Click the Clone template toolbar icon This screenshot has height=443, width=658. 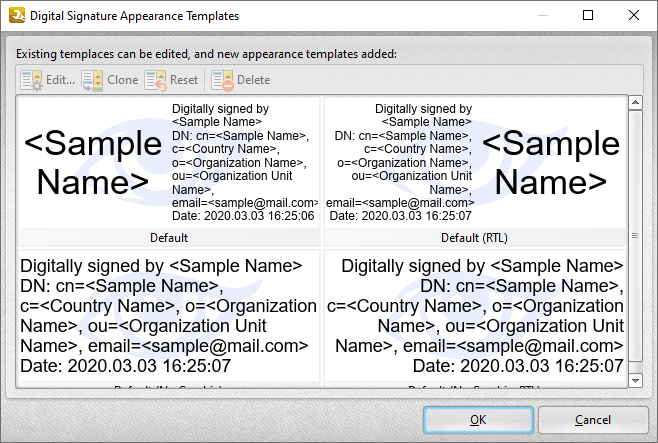click(92, 80)
